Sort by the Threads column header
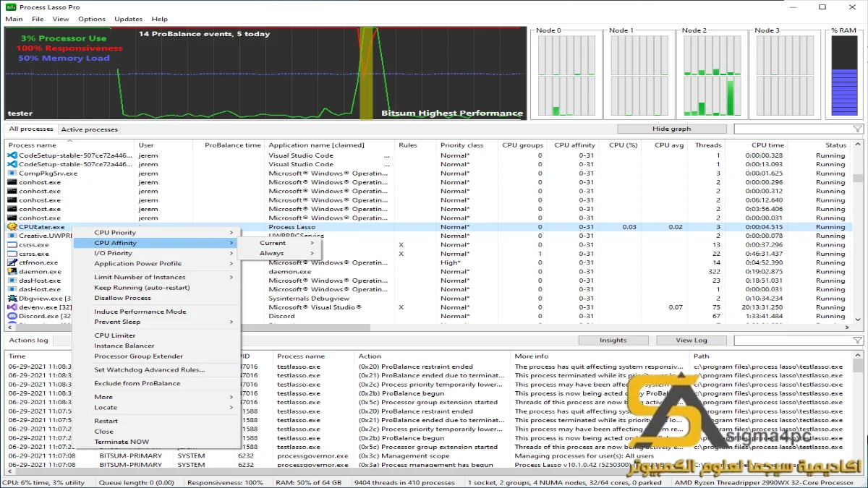Image resolution: width=868 pixels, height=488 pixels. click(707, 145)
